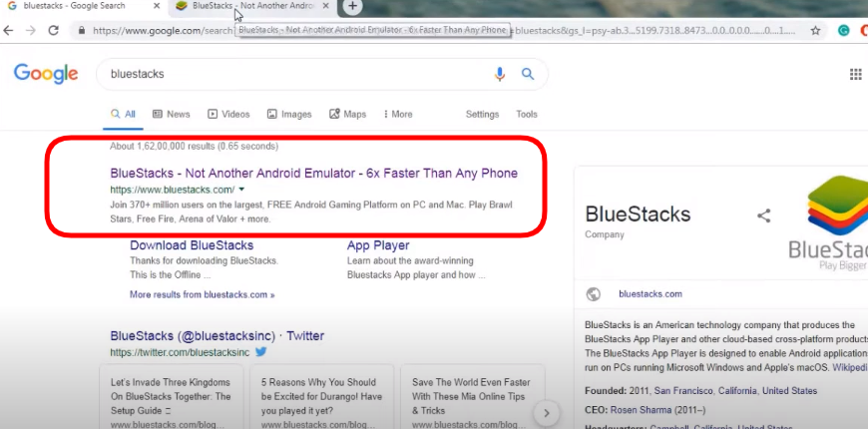The image size is (868, 430).
Task: Select the News results tab
Action: (171, 114)
